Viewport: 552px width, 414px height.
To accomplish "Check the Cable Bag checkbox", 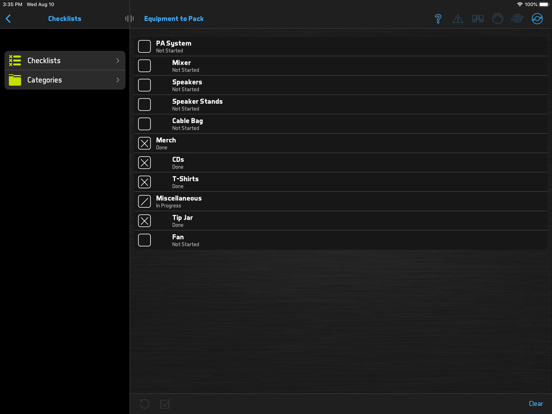I will click(144, 124).
